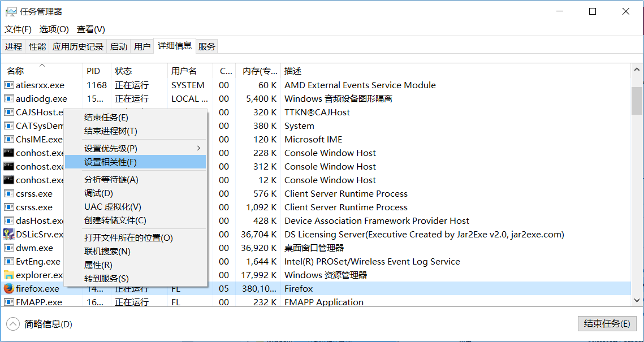The height and width of the screenshot is (342, 644).
Task: Sort processes by PID column
Action: 93,71
